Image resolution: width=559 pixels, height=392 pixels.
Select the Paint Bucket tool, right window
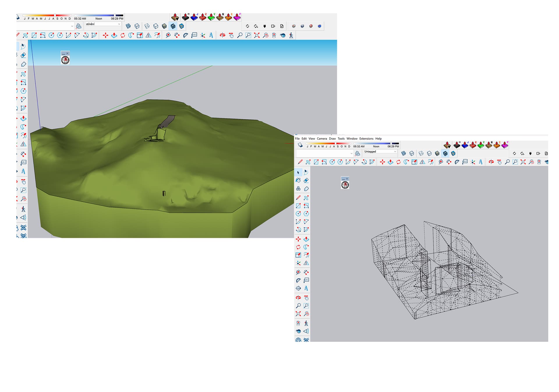point(298,181)
